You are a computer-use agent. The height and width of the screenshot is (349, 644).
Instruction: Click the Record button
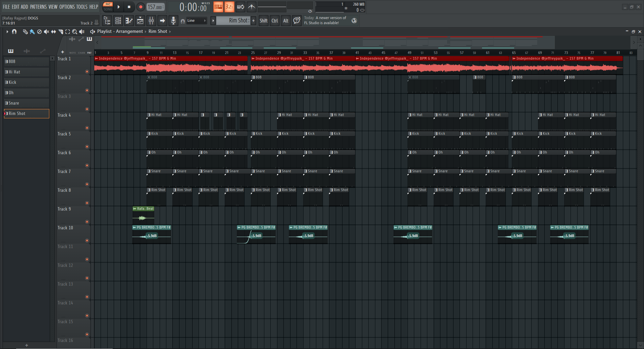click(141, 7)
